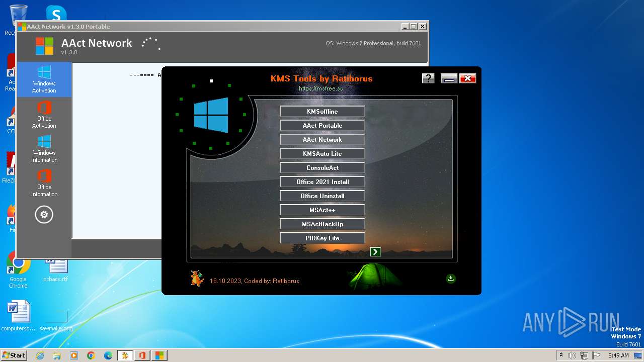Choose Office Uninstall option
The height and width of the screenshot is (362, 644).
click(322, 196)
